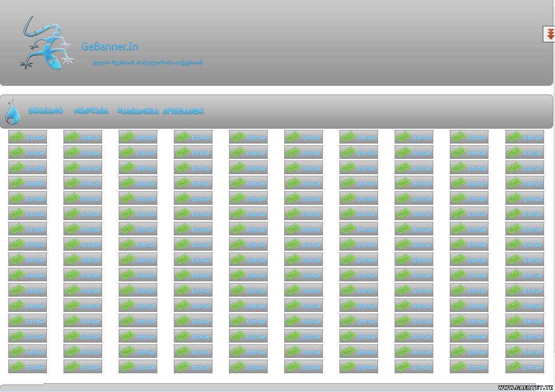555x392 pixels.
Task: Choose the 1/10 Gel slot in last row, ninth column
Action: tap(469, 367)
